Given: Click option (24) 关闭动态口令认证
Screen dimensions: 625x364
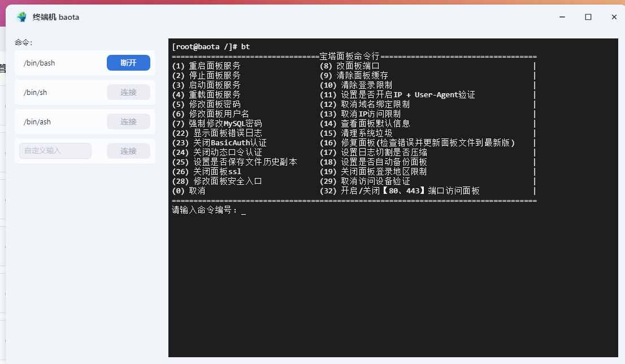Looking at the screenshot, I should pyautogui.click(x=217, y=152).
